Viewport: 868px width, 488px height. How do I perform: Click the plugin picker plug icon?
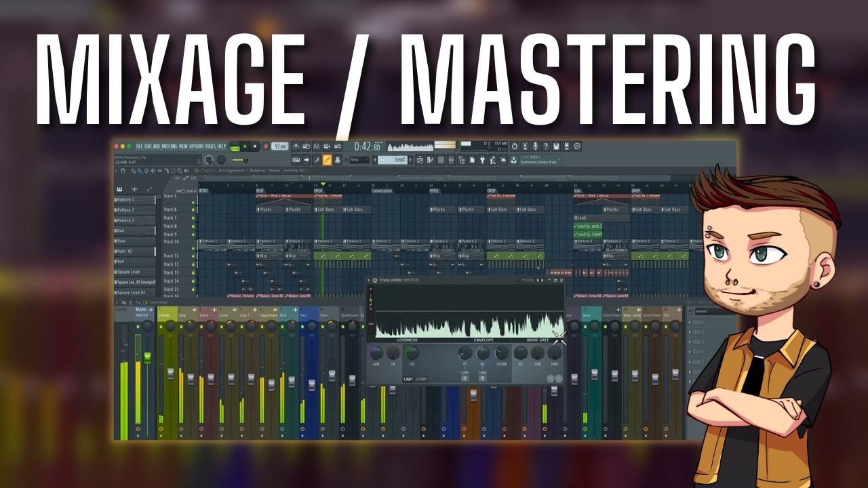[482, 160]
